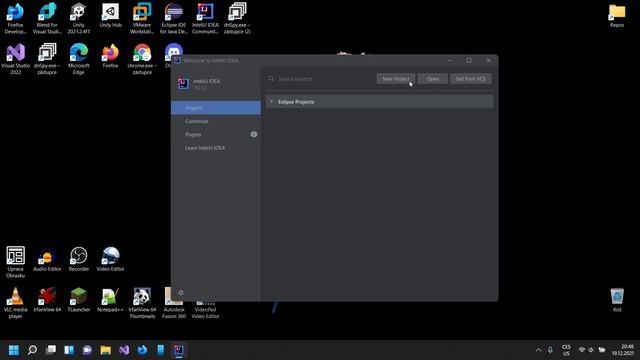
Task: Open the Customize tab
Action: [x=216, y=121]
